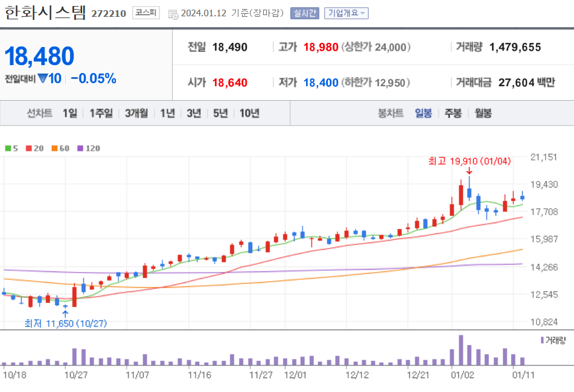Click the tallest volume bar near 01/02
This screenshot has width=574, height=392.
tap(461, 350)
